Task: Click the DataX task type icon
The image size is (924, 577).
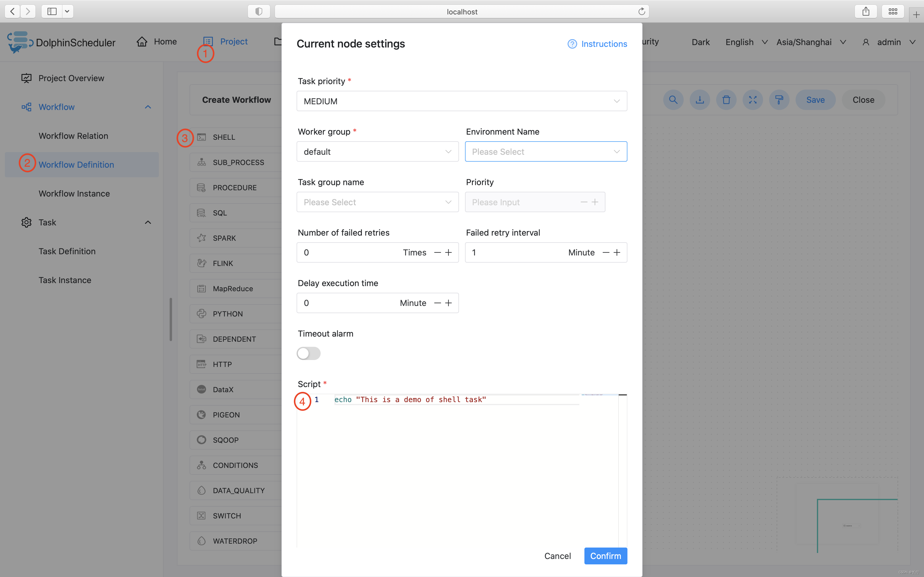Action: point(201,389)
